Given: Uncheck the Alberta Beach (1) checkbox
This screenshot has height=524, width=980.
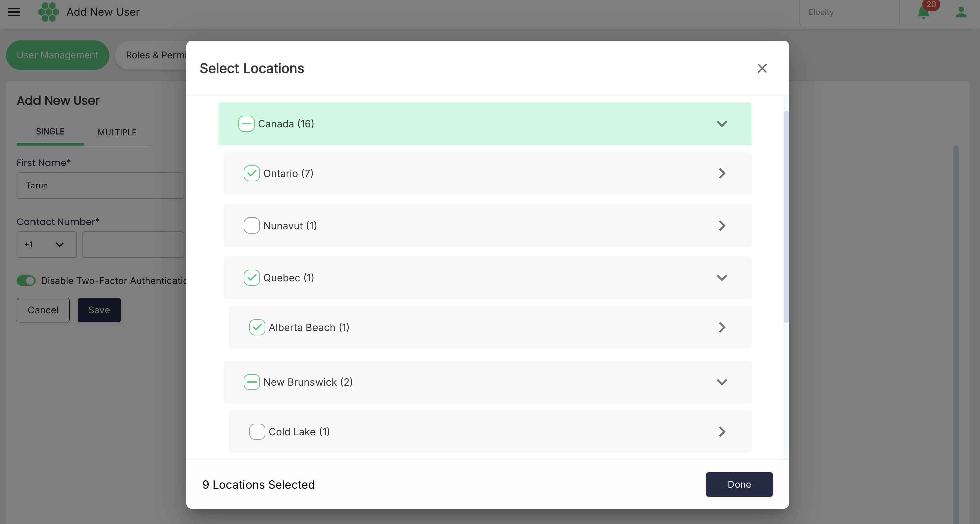Looking at the screenshot, I should (257, 327).
